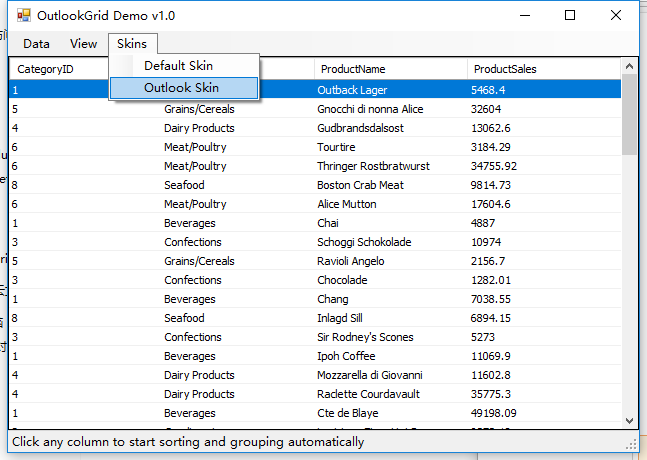Click the 34755.92 sales value
The height and width of the screenshot is (460, 647).
494,166
